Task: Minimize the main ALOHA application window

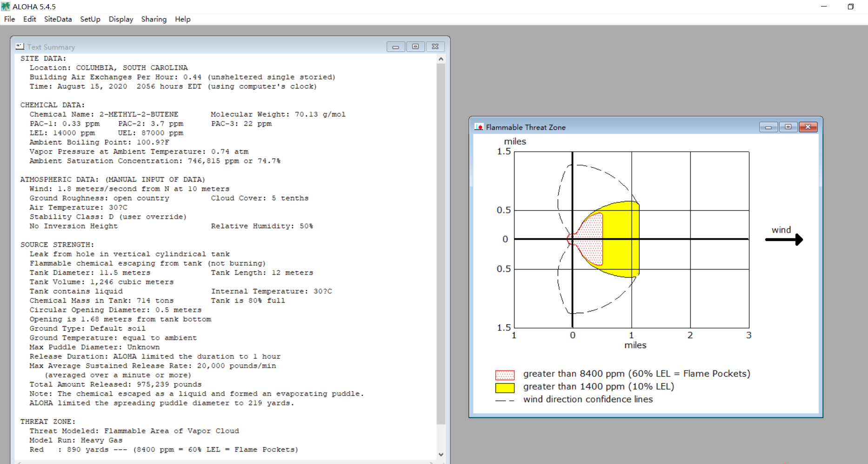Action: (x=824, y=7)
